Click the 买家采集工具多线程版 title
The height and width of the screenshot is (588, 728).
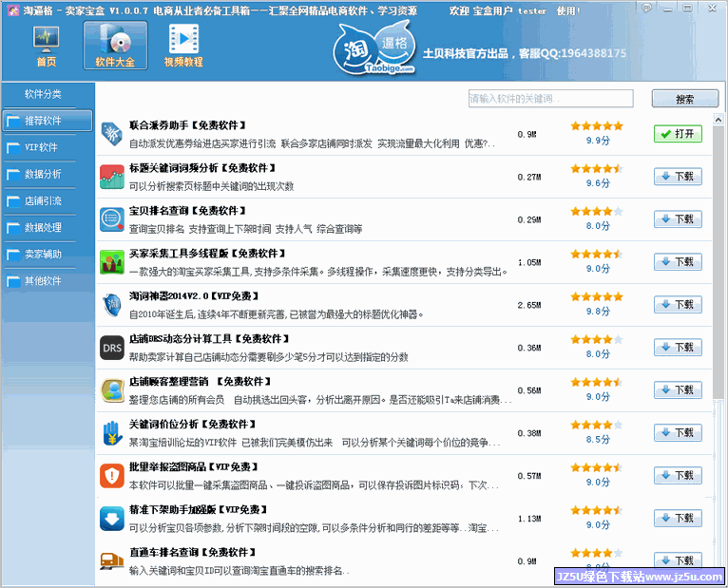pos(207,254)
